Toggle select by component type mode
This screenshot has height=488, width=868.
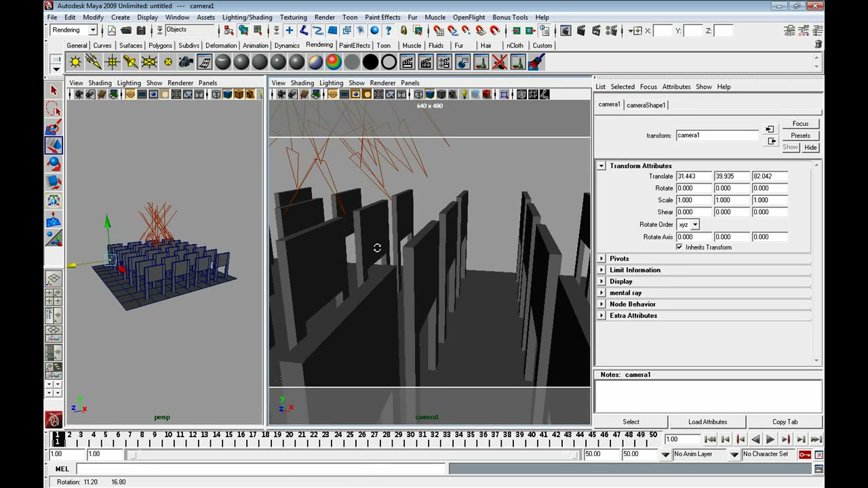click(x=258, y=30)
